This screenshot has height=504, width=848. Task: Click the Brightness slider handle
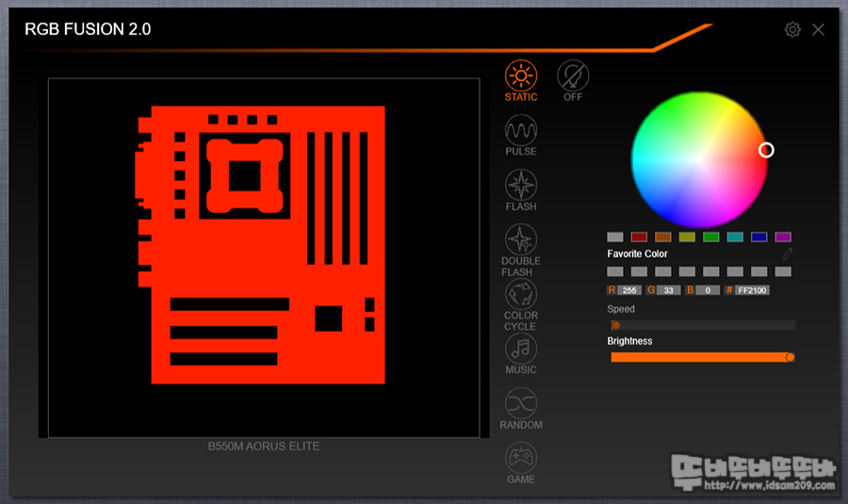pos(790,357)
